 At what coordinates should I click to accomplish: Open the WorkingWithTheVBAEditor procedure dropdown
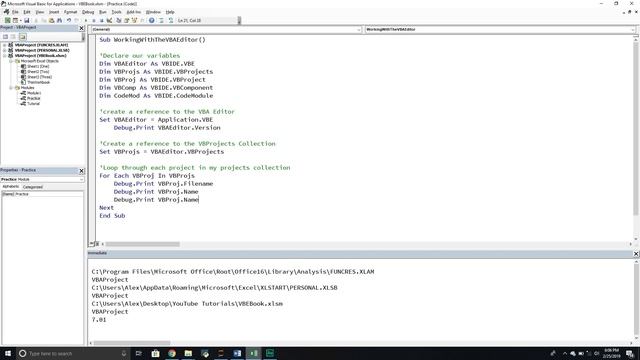pos(633,29)
